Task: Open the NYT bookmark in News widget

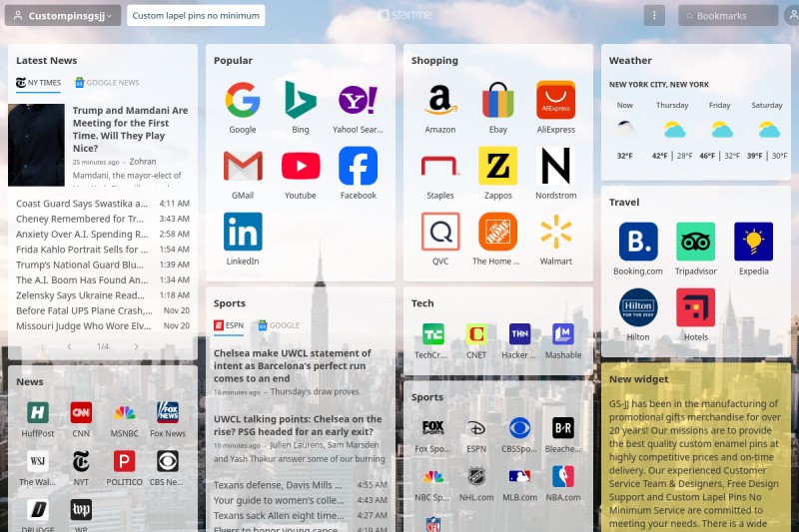Action: [x=81, y=461]
